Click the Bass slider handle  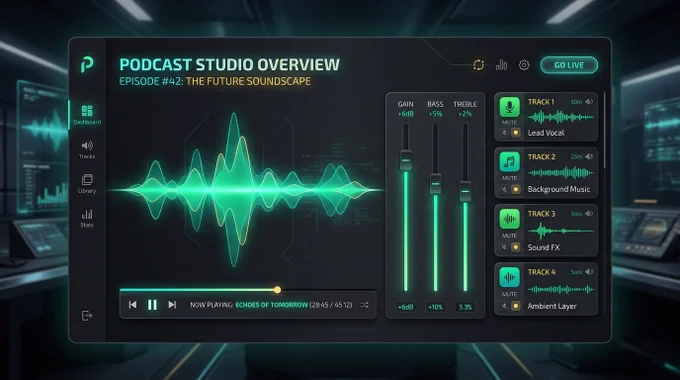point(435,183)
